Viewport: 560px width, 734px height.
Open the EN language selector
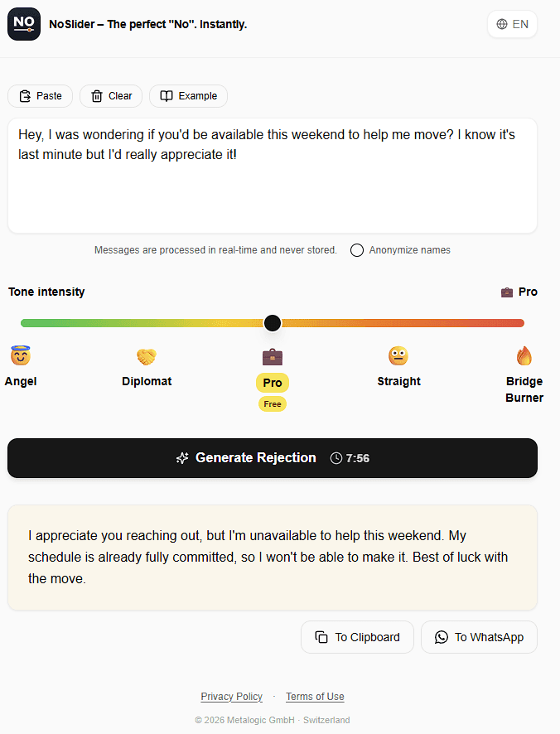pyautogui.click(x=512, y=24)
